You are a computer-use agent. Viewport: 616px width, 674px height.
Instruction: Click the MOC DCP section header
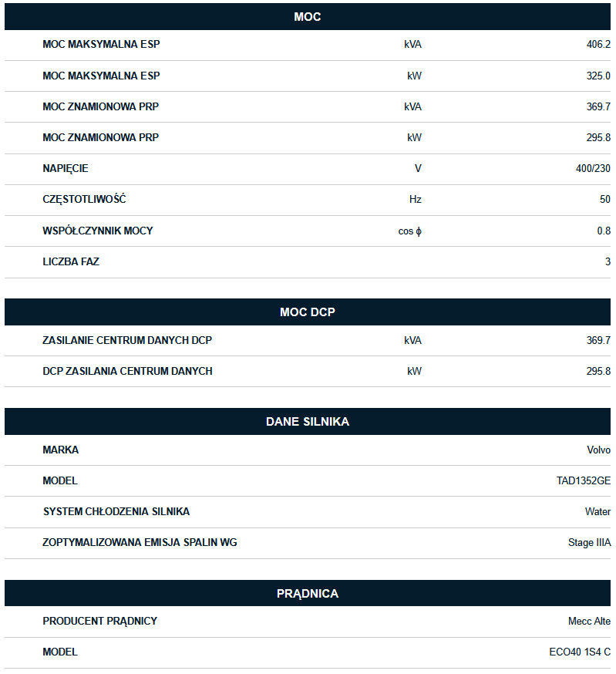(x=308, y=312)
